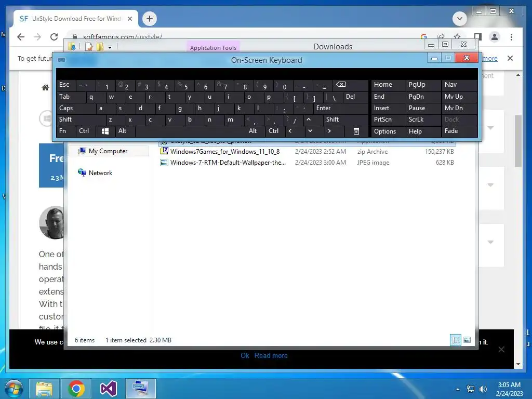Click the Fade key

click(x=460, y=131)
